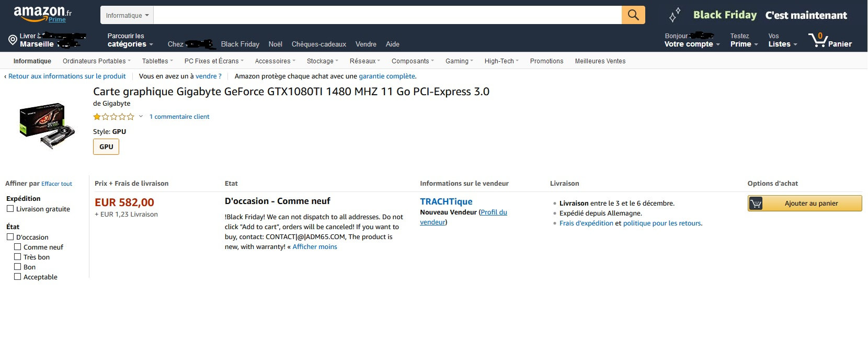This screenshot has width=868, height=339.
Task: Check the Bon condition checkbox
Action: click(17, 267)
